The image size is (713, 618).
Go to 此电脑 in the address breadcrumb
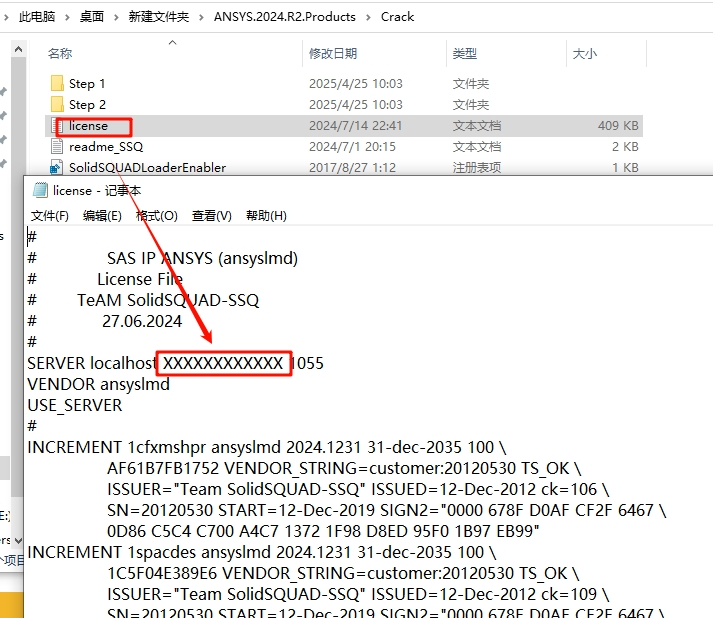coord(37,17)
